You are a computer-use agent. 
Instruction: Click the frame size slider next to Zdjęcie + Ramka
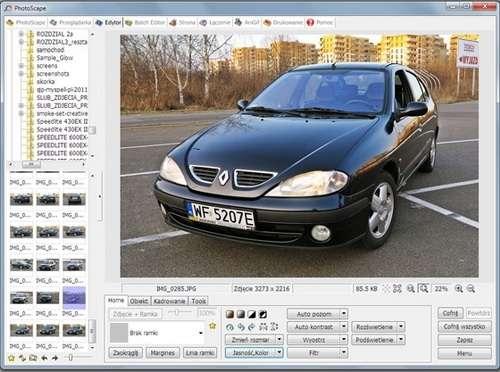[180, 313]
